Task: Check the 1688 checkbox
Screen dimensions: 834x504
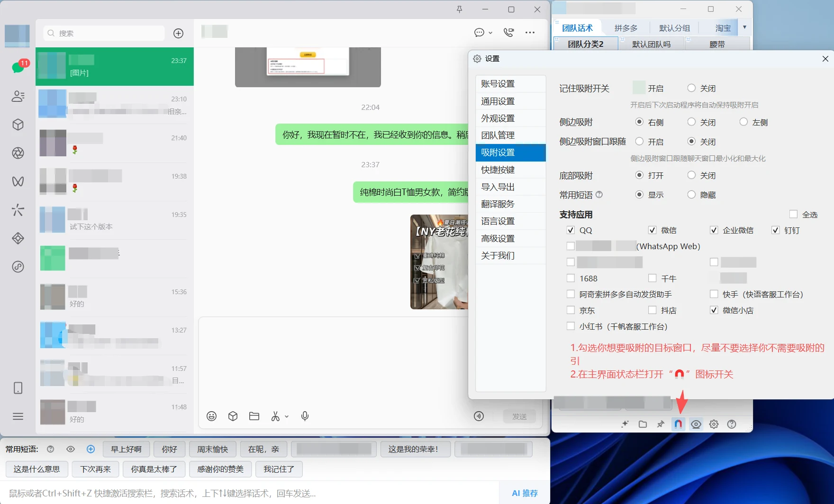Action: click(571, 279)
